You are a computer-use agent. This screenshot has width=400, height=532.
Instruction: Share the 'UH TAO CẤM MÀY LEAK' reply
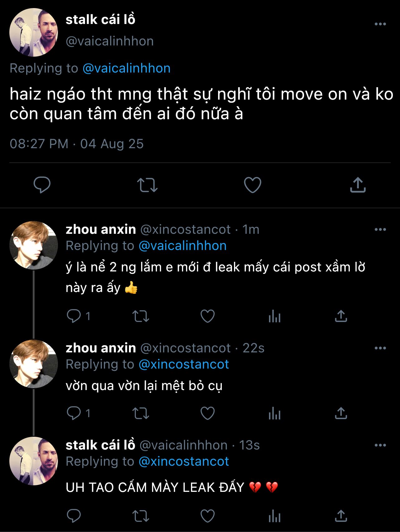(341, 516)
